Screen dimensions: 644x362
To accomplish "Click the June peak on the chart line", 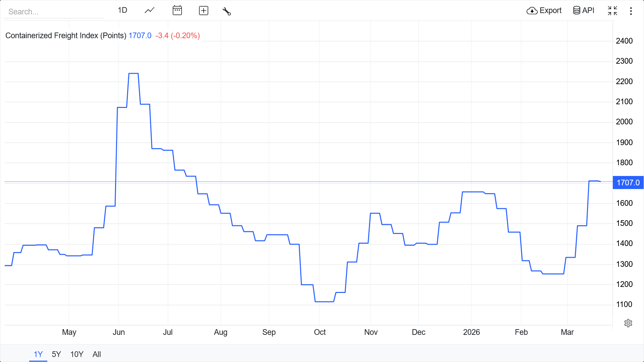I will [133, 73].
